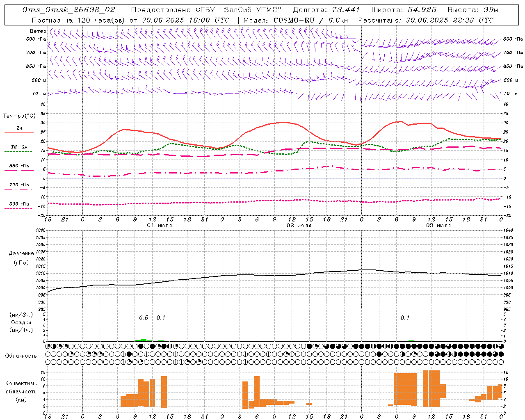The image size is (525, 420).
Task: Click the Ветер wind panel label
Action: pos(38,31)
